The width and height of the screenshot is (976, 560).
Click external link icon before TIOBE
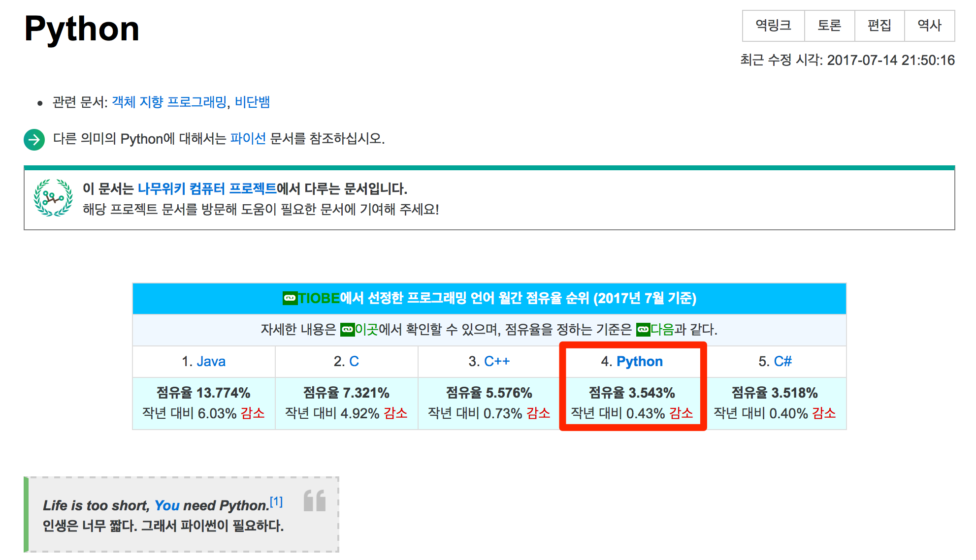click(x=290, y=298)
